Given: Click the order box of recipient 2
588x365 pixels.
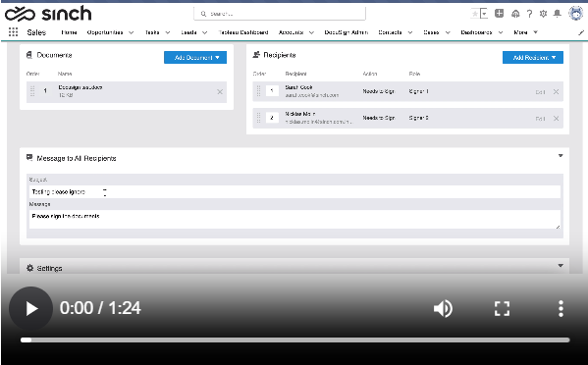Looking at the screenshot, I should point(272,118).
